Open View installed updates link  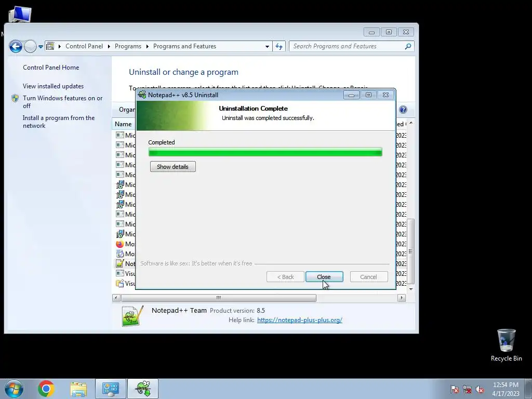(x=53, y=86)
